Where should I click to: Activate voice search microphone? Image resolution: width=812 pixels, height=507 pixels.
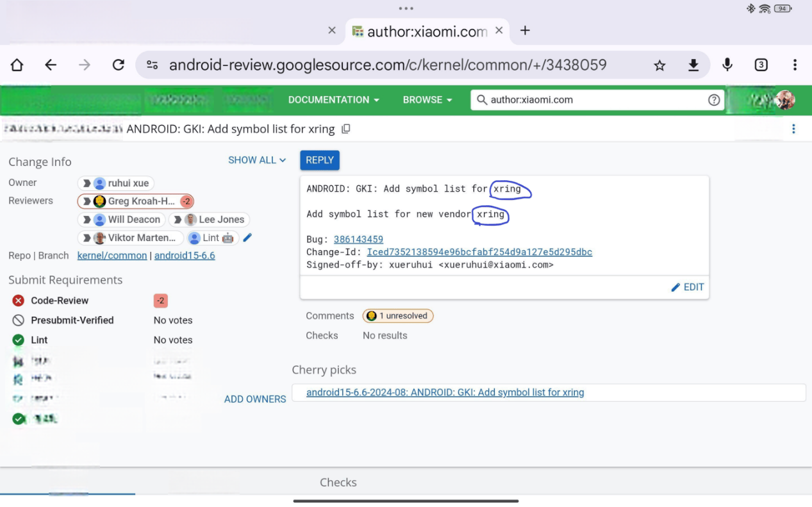pyautogui.click(x=727, y=65)
